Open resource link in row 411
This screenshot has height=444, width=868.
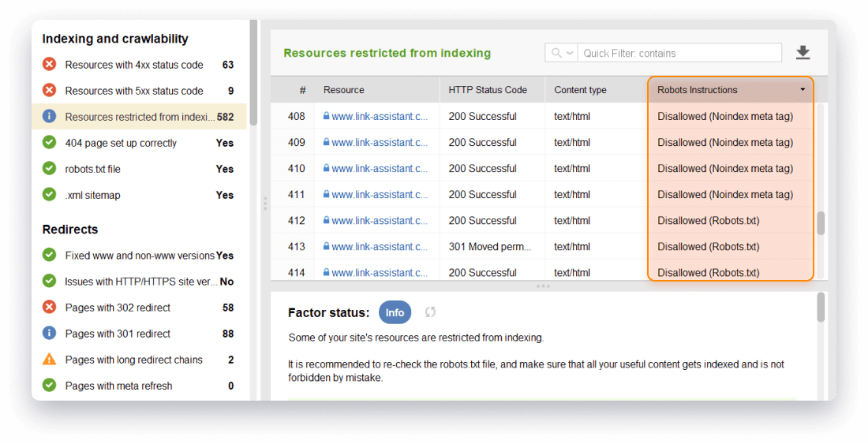coord(380,194)
